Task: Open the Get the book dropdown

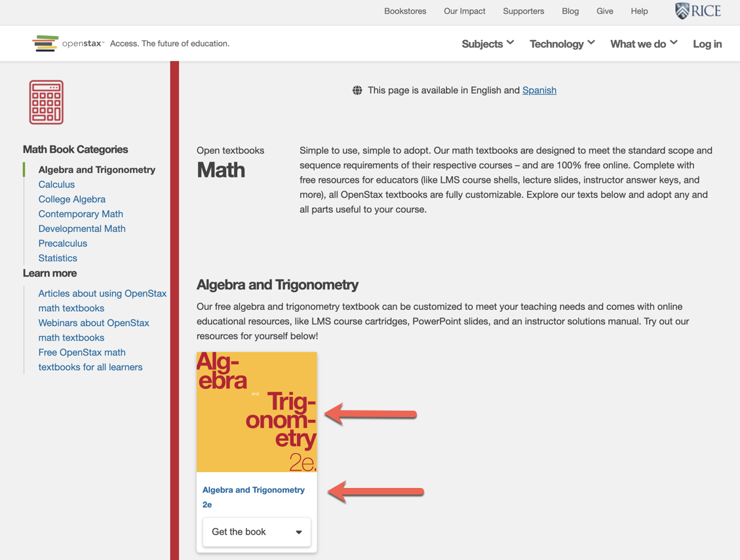Action: pyautogui.click(x=256, y=532)
